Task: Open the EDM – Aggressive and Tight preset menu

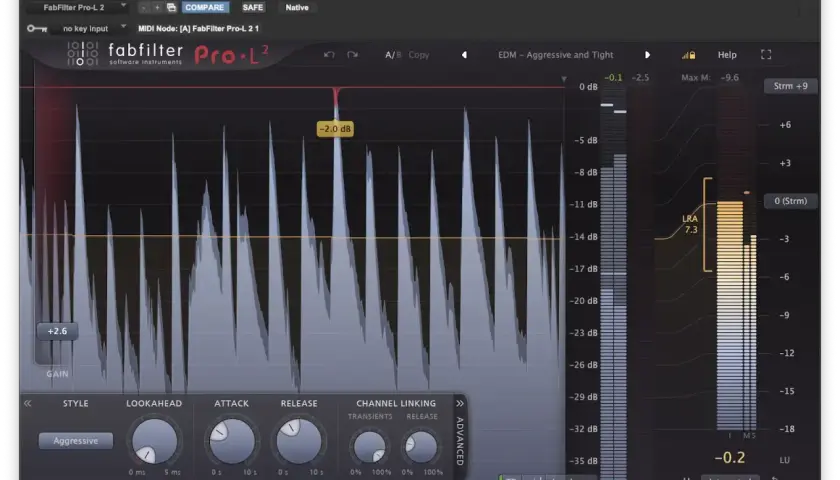Action: coord(556,55)
